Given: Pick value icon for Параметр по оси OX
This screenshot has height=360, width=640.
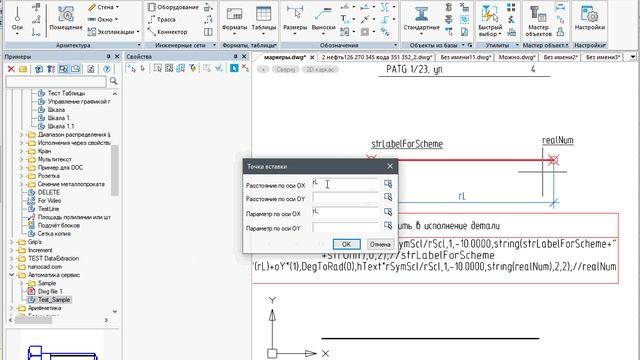Looking at the screenshot, I should [x=388, y=212].
